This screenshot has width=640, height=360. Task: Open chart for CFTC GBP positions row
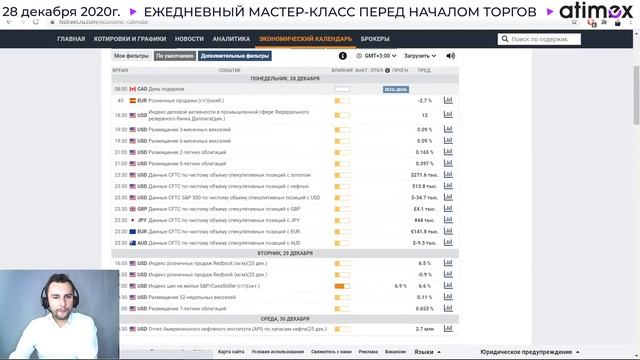click(x=448, y=209)
